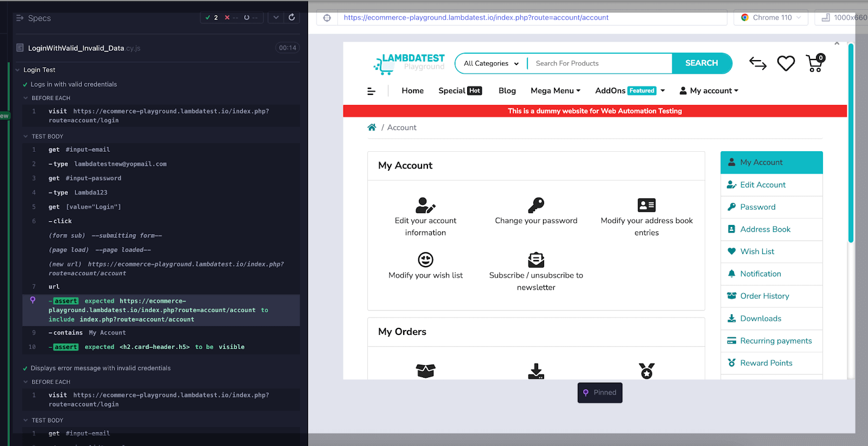Click the Pinned indicator button
The height and width of the screenshot is (446, 868).
coord(600,392)
